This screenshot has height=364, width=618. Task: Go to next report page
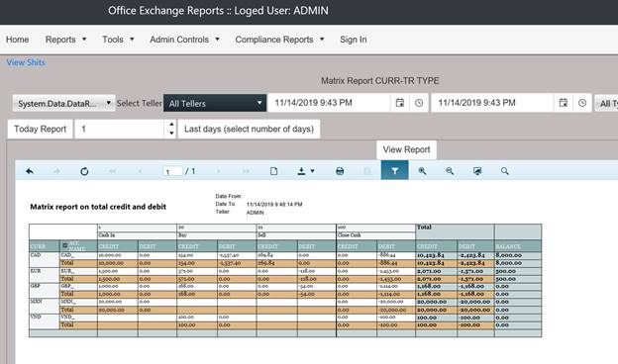218,171
